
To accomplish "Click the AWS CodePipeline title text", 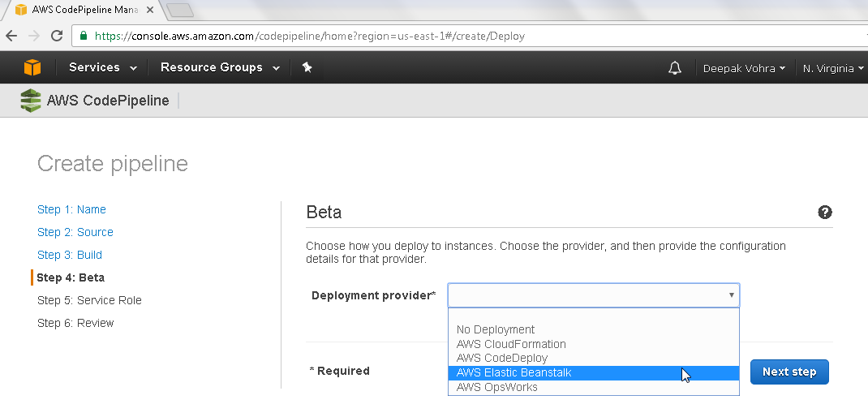I will pos(108,101).
